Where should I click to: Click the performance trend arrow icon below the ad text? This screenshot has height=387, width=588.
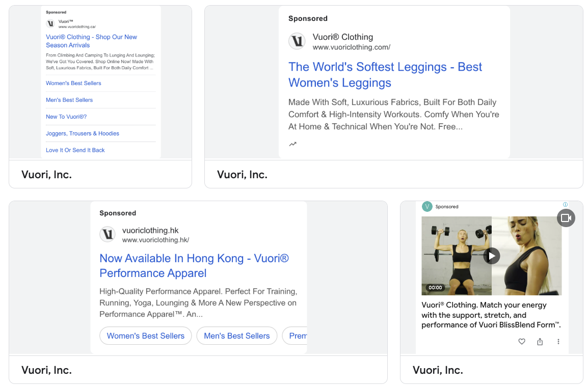click(293, 144)
